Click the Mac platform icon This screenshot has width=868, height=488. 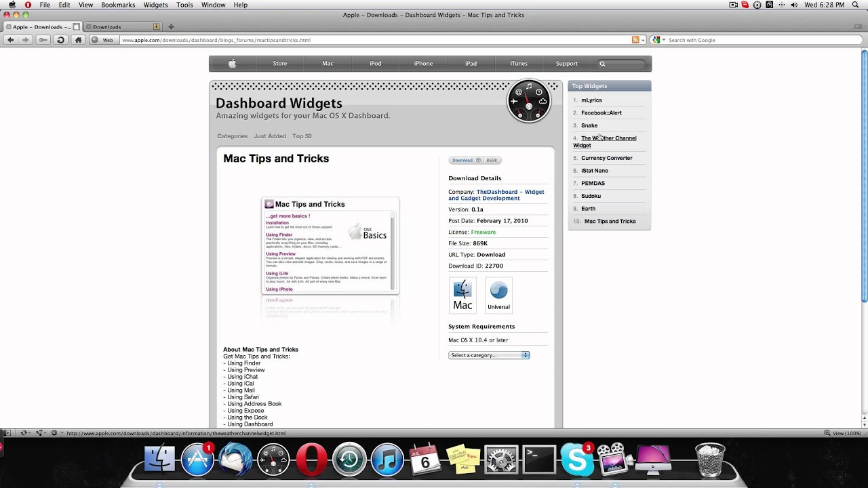point(462,295)
